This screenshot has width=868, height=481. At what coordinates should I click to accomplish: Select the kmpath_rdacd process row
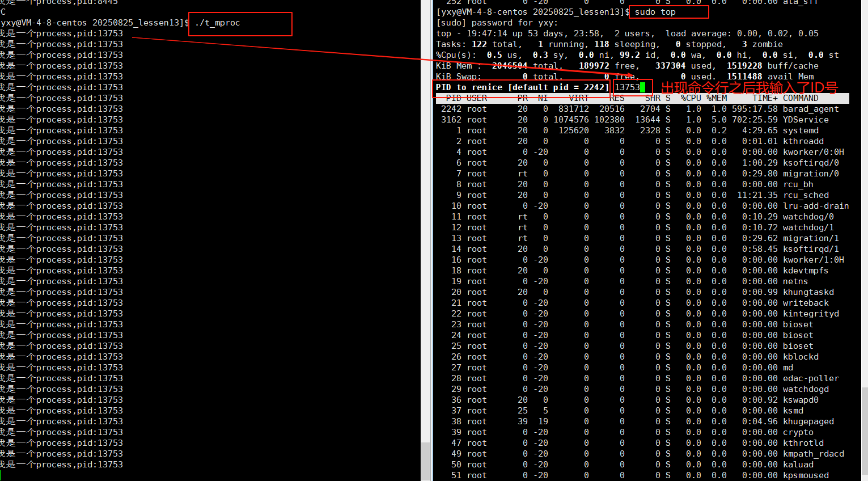(x=642, y=454)
